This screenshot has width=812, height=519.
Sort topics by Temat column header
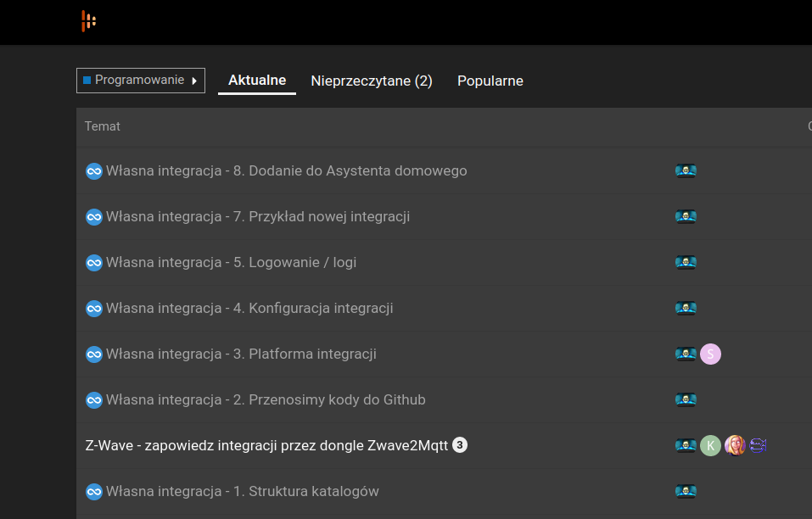[103, 126]
